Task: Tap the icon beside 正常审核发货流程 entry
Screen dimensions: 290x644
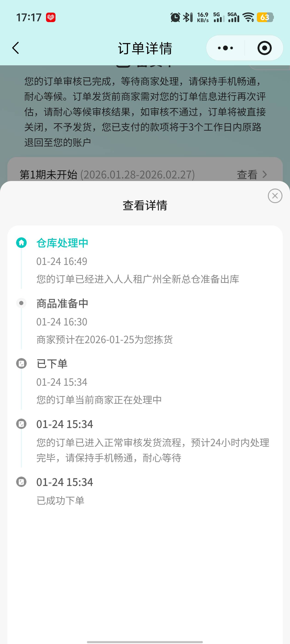Action: tap(21, 424)
